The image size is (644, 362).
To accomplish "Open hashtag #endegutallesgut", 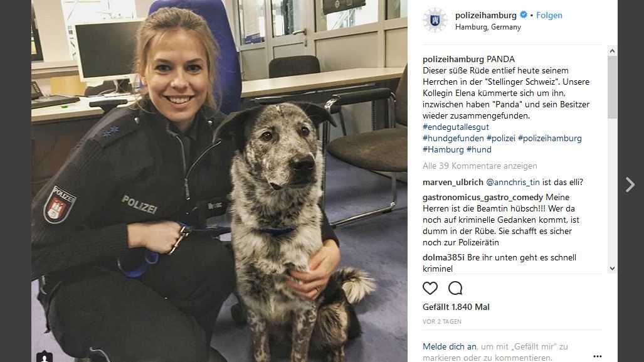I will (455, 127).
